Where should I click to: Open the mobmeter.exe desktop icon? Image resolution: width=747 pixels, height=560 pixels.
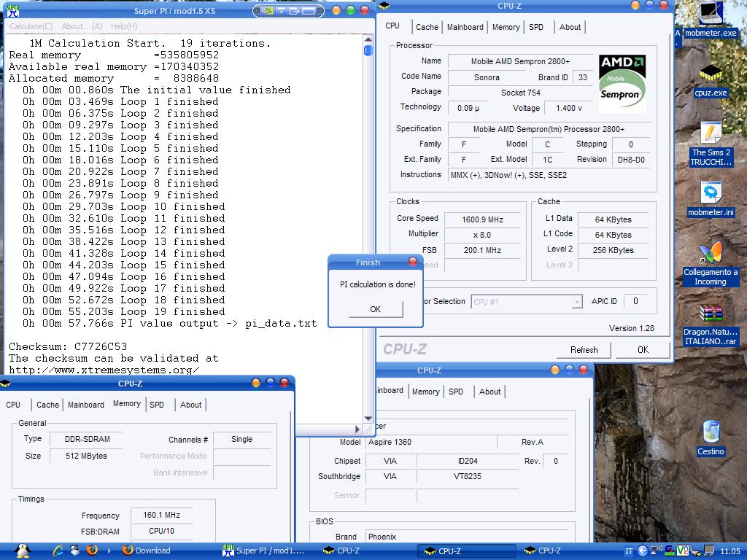(x=711, y=19)
